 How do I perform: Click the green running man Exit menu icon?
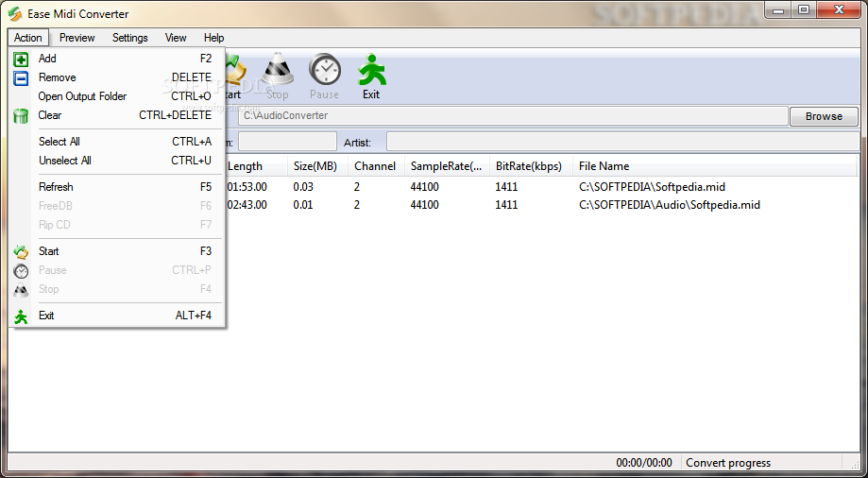21,316
